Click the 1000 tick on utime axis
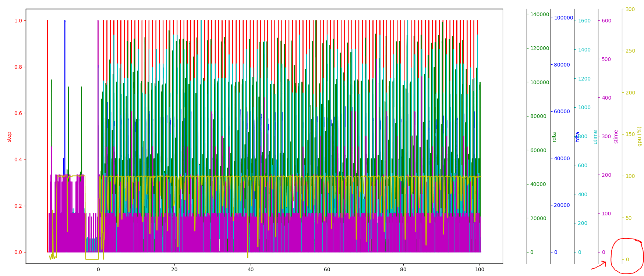Image resolution: width=644 pixels, height=276 pixels. pyautogui.click(x=584, y=107)
